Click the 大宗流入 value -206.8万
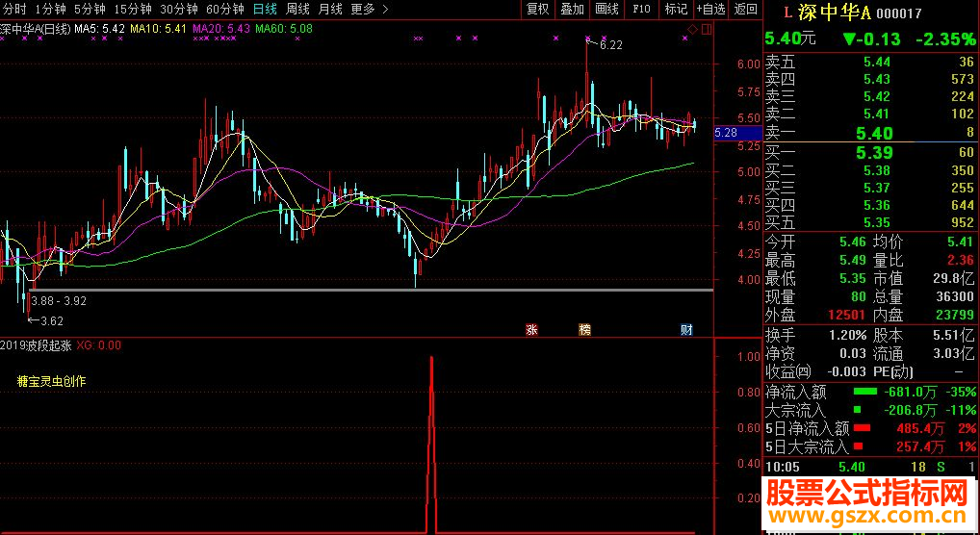Screen dimensions: 980x535 click(910, 411)
